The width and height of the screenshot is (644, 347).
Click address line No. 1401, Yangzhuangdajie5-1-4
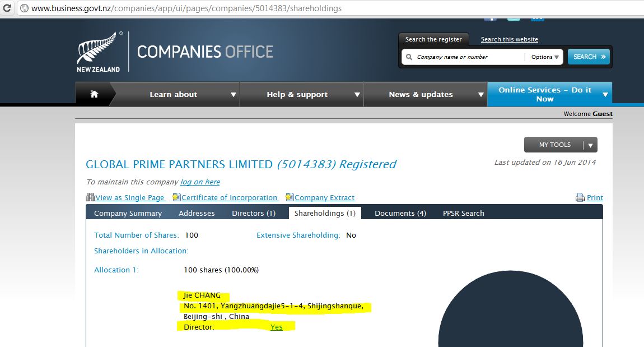point(273,306)
